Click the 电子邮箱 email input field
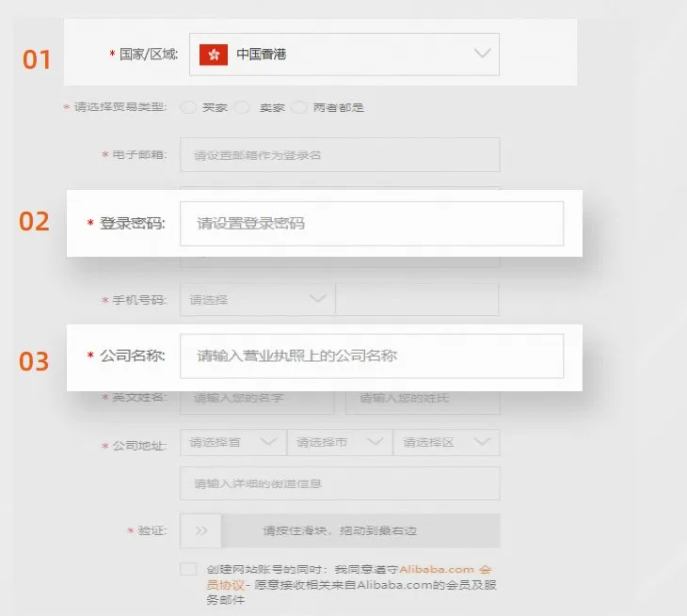687x616 pixels. [x=340, y=155]
